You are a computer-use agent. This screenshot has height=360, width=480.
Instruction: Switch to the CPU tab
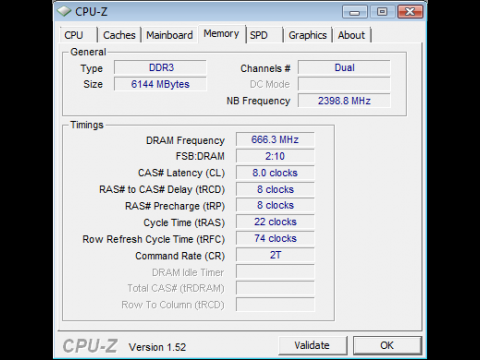[x=78, y=35]
